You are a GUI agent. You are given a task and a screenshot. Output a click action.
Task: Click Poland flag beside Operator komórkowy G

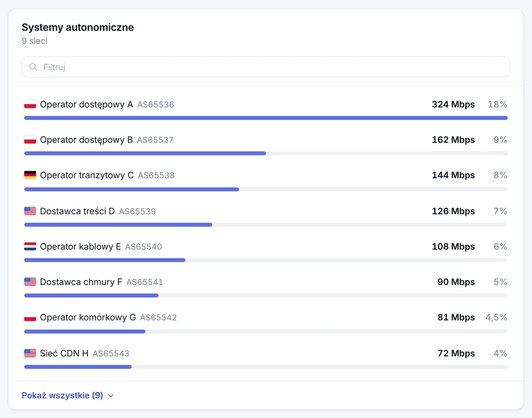click(30, 317)
